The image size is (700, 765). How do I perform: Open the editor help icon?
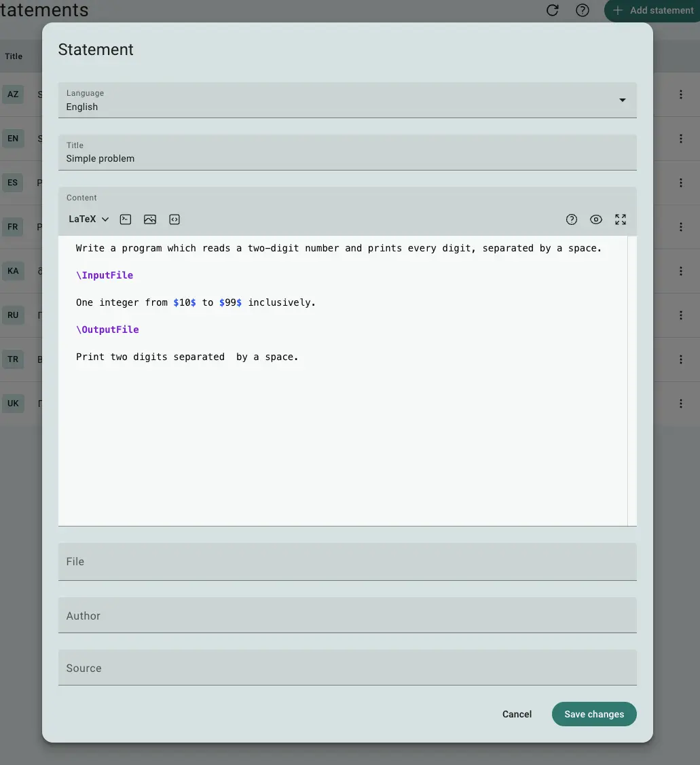tap(571, 219)
